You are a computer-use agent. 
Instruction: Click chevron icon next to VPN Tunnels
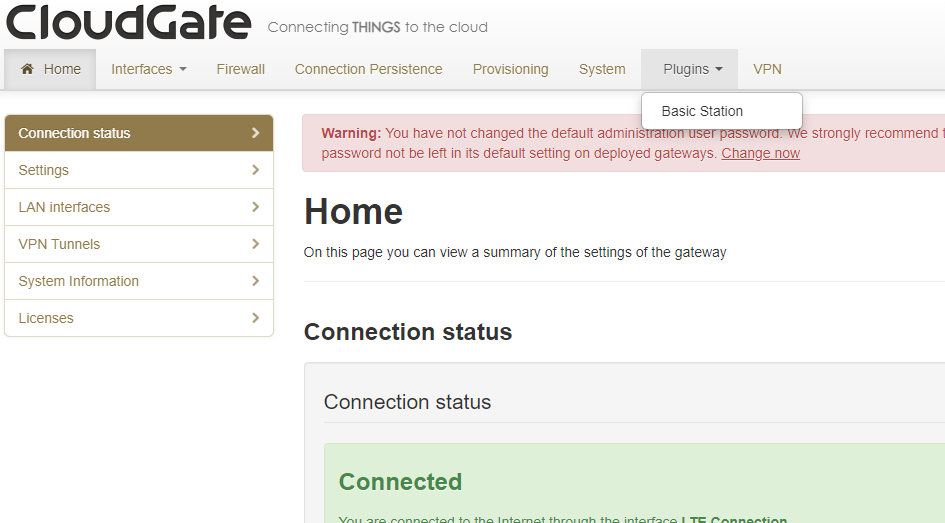click(x=256, y=244)
